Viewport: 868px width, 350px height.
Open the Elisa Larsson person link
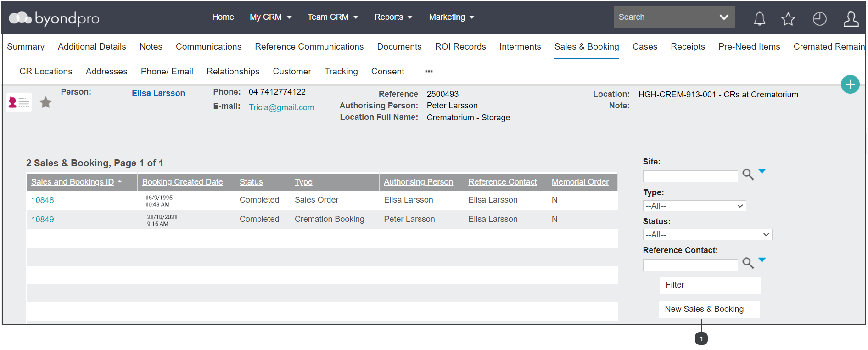pyautogui.click(x=158, y=93)
